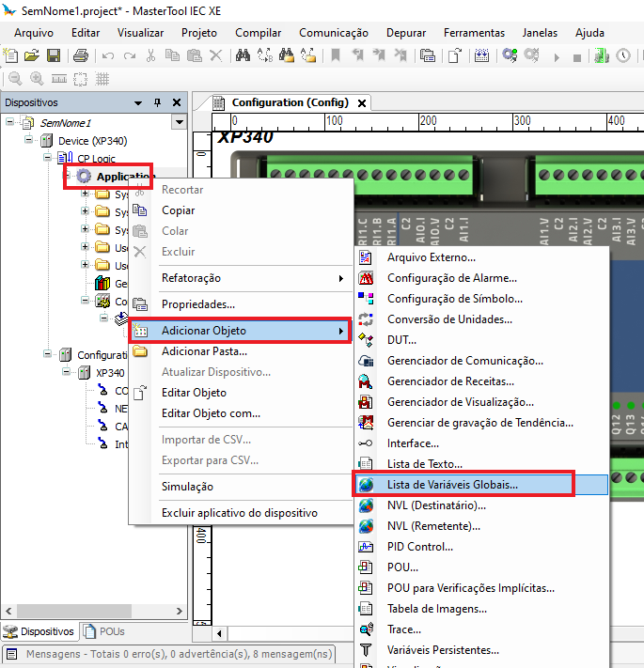This screenshot has width=644, height=668.
Task: Click the Trace object icon
Action: point(367,629)
